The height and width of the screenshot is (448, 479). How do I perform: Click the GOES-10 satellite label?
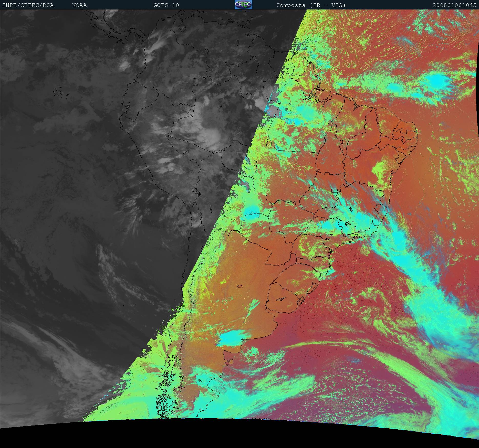pyautogui.click(x=166, y=5)
